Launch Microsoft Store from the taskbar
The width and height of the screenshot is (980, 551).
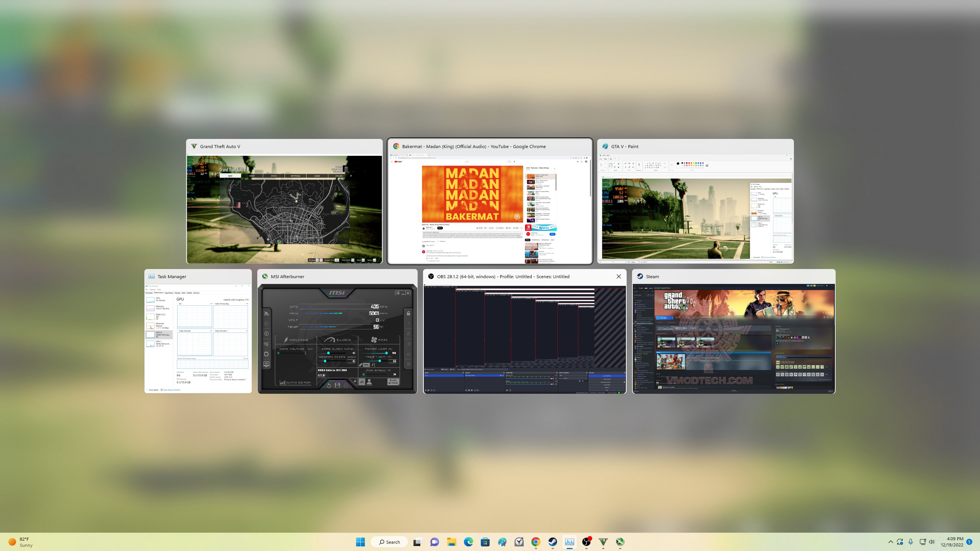click(485, 542)
